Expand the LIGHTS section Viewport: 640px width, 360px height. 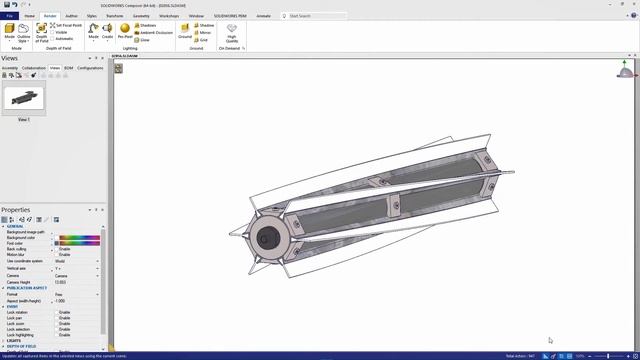coord(3,340)
